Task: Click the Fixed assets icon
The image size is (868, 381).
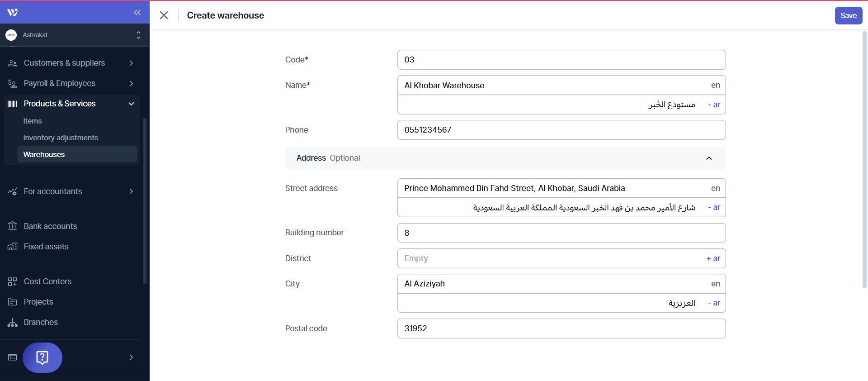Action: coord(12,247)
